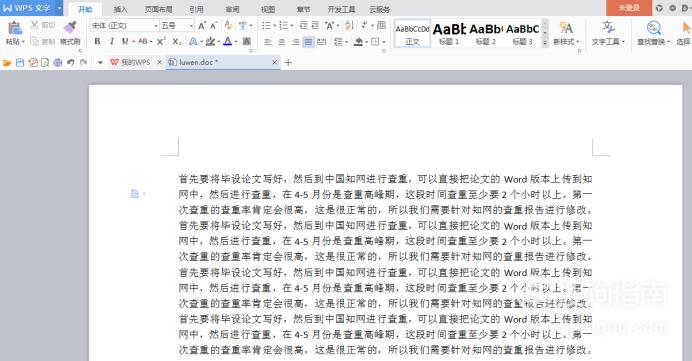Expand the styles gallery list
Screen dimensions: 692x361
coord(545,43)
